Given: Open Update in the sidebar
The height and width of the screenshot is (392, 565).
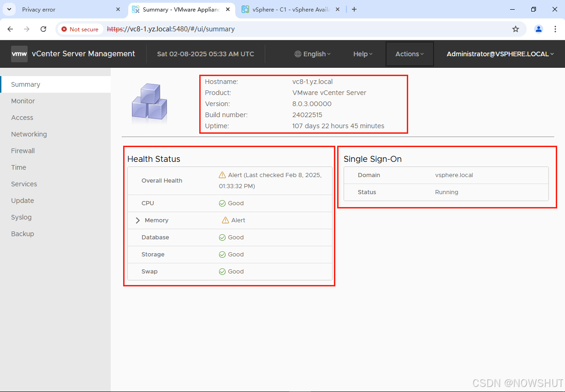Looking at the screenshot, I should pos(55,201).
